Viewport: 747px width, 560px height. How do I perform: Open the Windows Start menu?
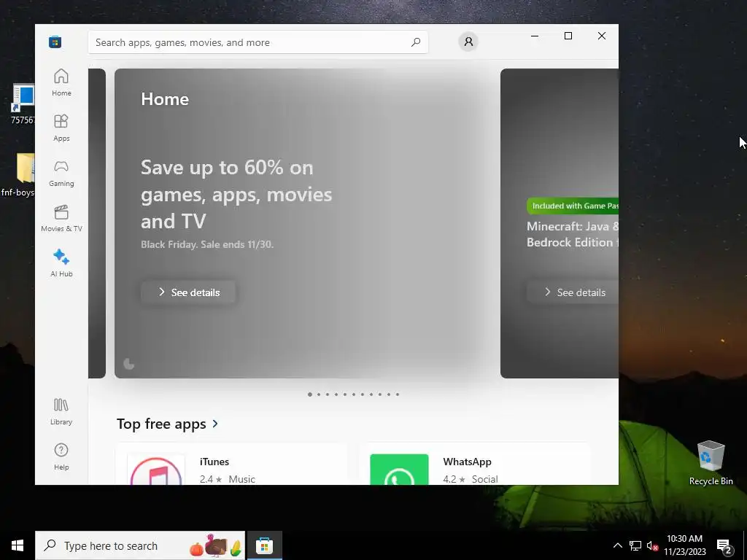tap(18, 545)
